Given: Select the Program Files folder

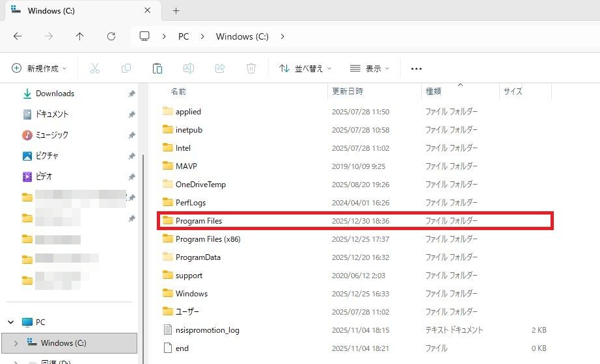Looking at the screenshot, I should click(199, 220).
